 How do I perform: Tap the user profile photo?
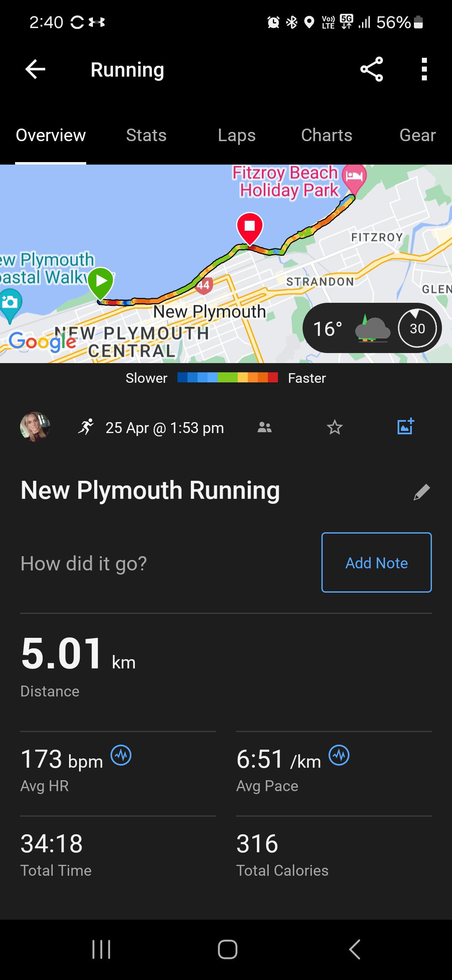pyautogui.click(x=35, y=427)
